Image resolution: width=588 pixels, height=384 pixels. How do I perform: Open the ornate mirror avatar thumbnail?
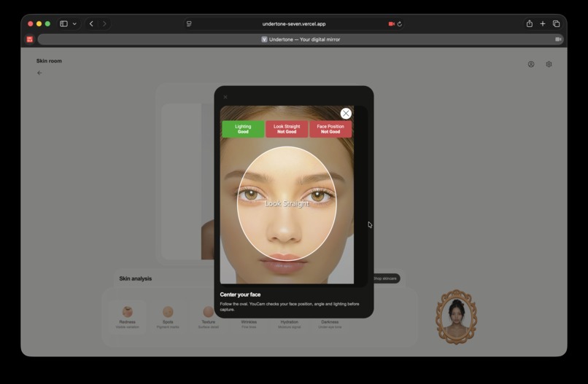coord(457,316)
